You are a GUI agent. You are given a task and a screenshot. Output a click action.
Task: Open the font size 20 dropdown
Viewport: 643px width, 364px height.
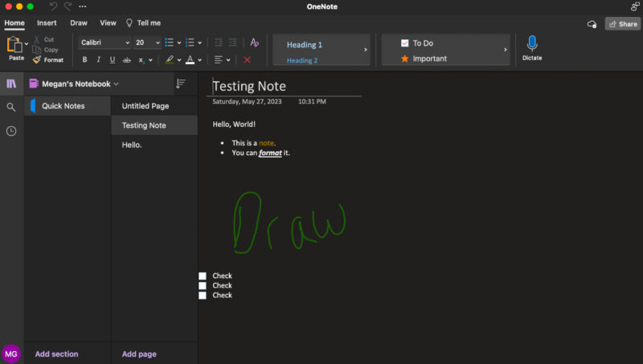[x=148, y=43]
